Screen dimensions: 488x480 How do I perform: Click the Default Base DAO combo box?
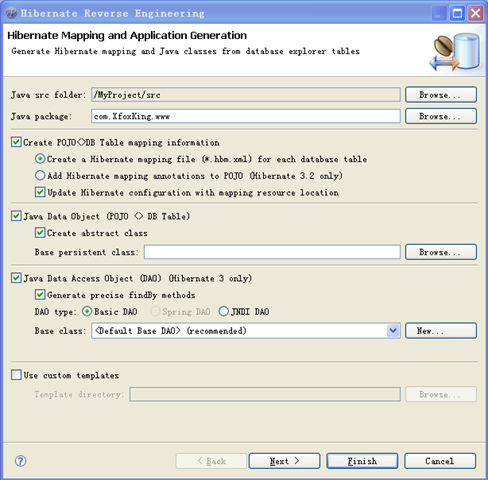click(246, 331)
